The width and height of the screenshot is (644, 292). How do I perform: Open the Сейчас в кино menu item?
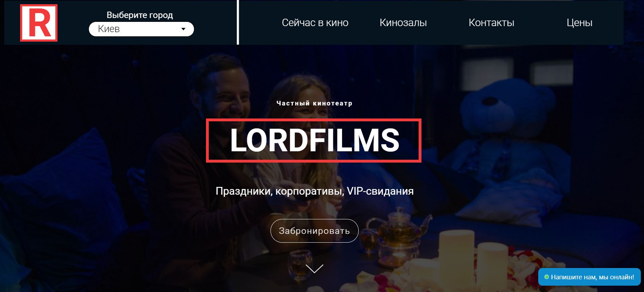[315, 23]
